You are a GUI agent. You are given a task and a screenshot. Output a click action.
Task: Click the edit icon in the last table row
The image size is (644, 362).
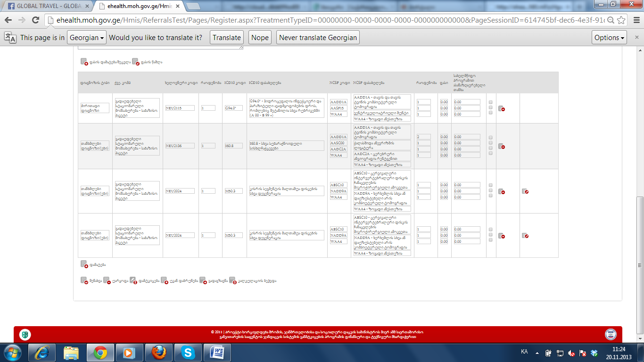pos(525,235)
